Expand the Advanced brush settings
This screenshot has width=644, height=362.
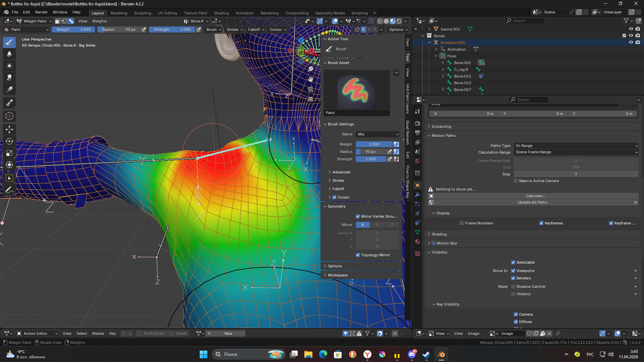point(341,172)
